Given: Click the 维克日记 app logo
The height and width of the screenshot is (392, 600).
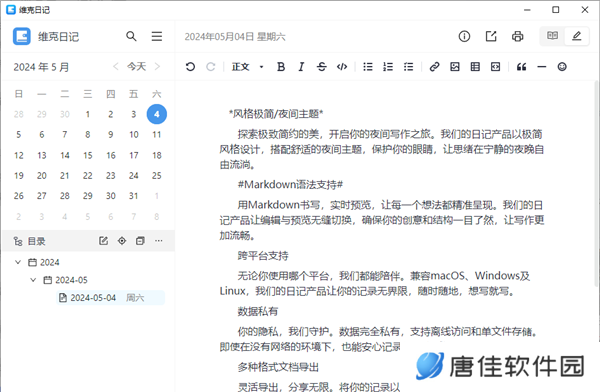Looking at the screenshot, I should coord(21,36).
